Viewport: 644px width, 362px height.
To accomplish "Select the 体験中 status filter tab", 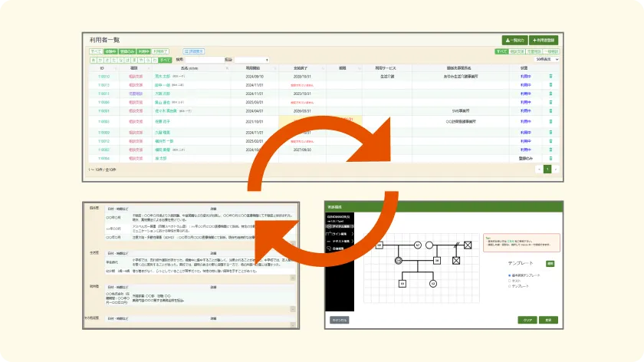I will pyautogui.click(x=112, y=51).
